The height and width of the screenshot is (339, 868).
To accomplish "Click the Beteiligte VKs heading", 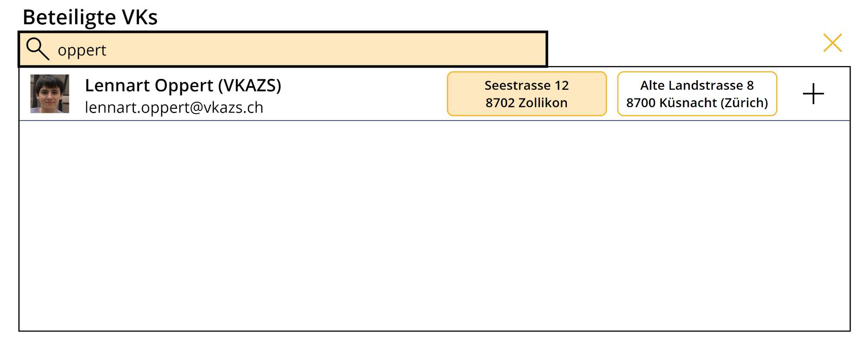I will pyautogui.click(x=90, y=17).
